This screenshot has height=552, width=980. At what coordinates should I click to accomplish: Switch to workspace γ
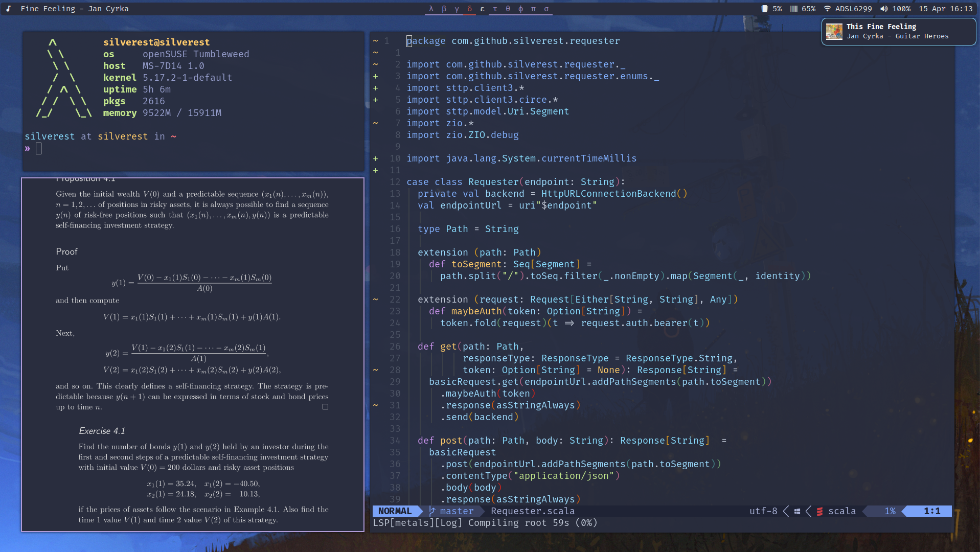(457, 9)
